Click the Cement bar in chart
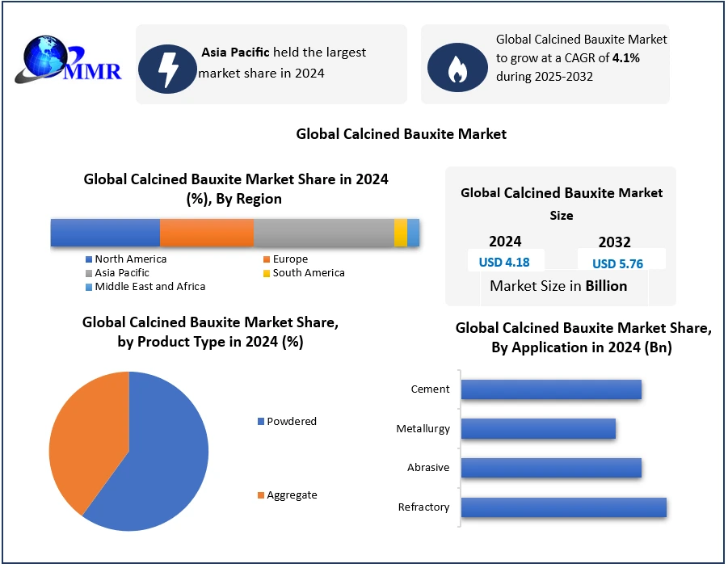728x568 pixels. click(x=551, y=389)
